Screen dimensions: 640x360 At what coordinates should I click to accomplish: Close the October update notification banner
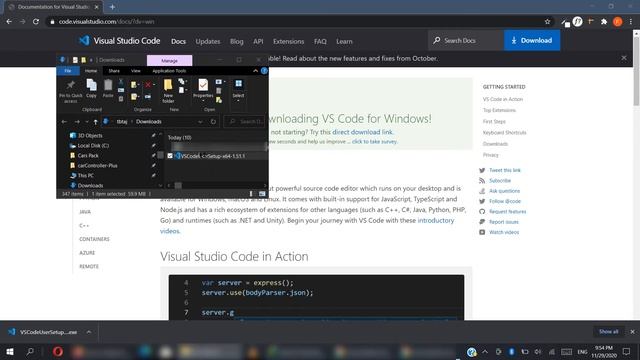click(624, 58)
